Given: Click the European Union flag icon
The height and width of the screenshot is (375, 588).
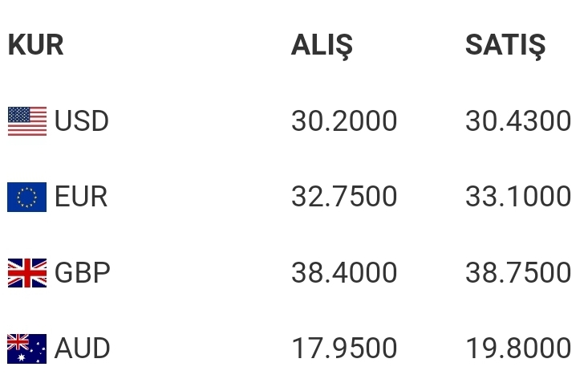Looking at the screenshot, I should click(x=27, y=197).
